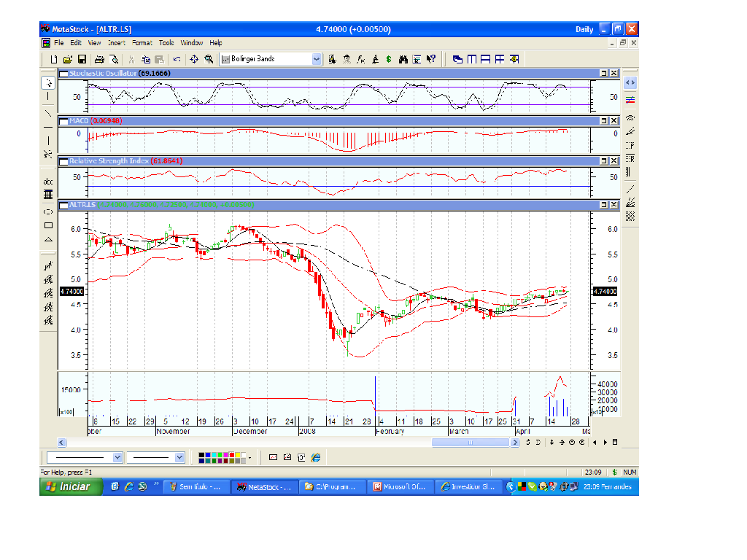Click the Fibonacci grid tool icon

pyautogui.click(x=48, y=194)
